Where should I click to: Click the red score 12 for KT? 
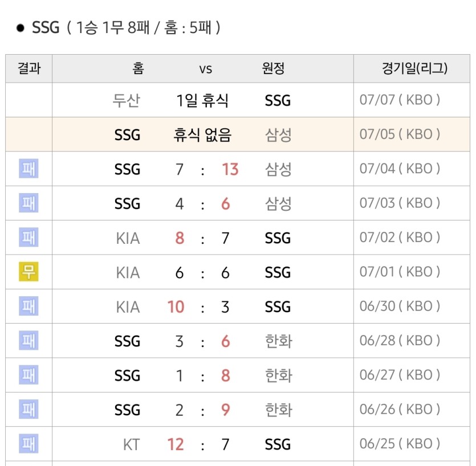pos(176,445)
